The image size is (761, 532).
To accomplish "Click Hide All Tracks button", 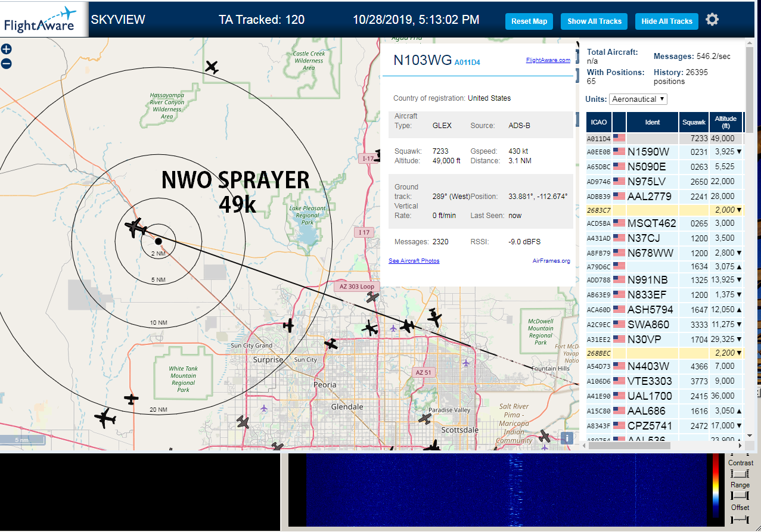I will point(667,21).
